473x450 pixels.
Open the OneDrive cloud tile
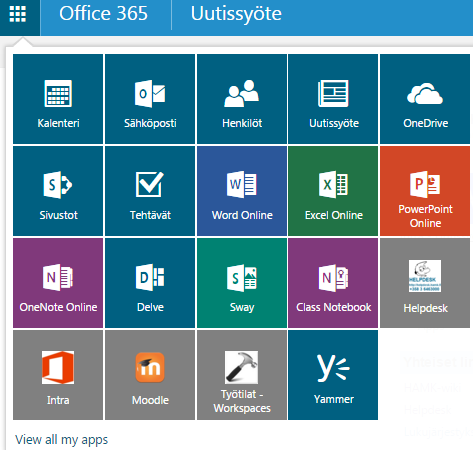[x=425, y=99]
